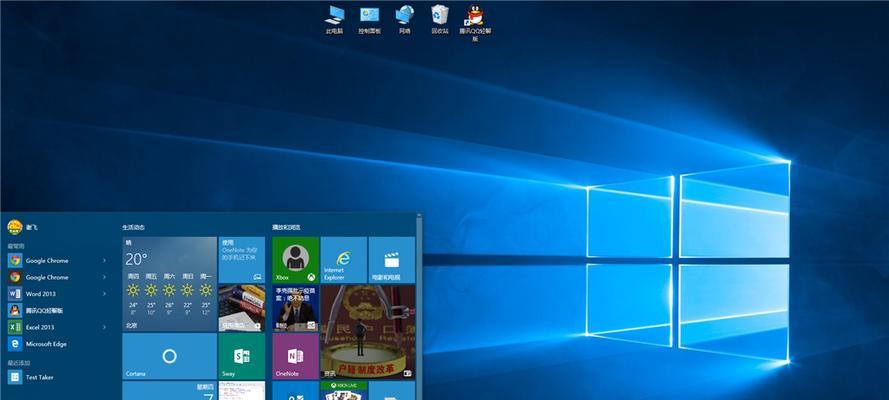Open the Xbox tile

[295, 260]
